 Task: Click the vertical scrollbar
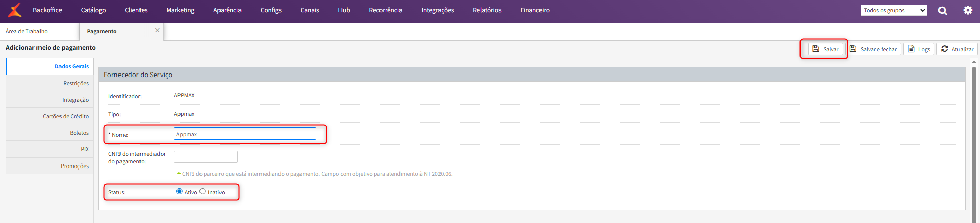click(x=974, y=144)
